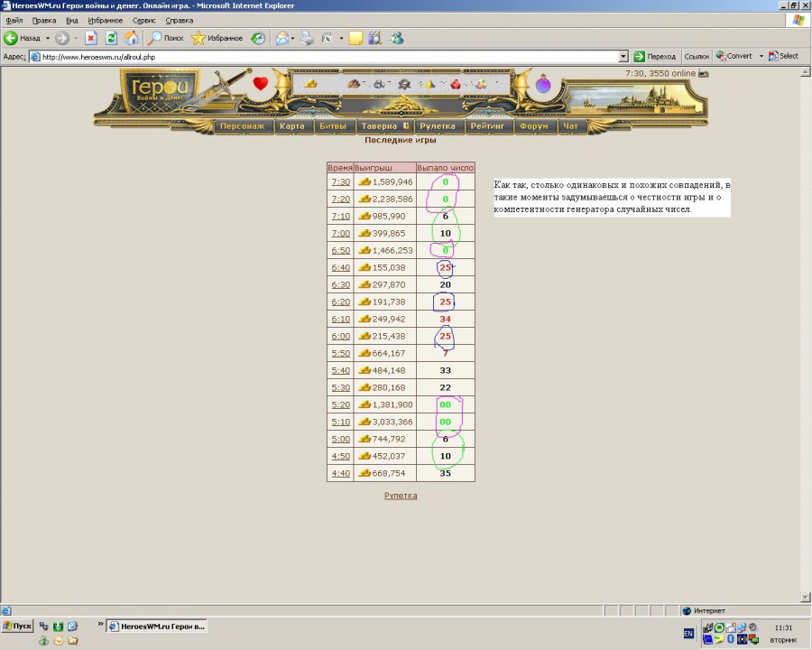Click the Edit with Excel toolbar icon
This screenshot has height=650, width=812.
tap(328, 38)
